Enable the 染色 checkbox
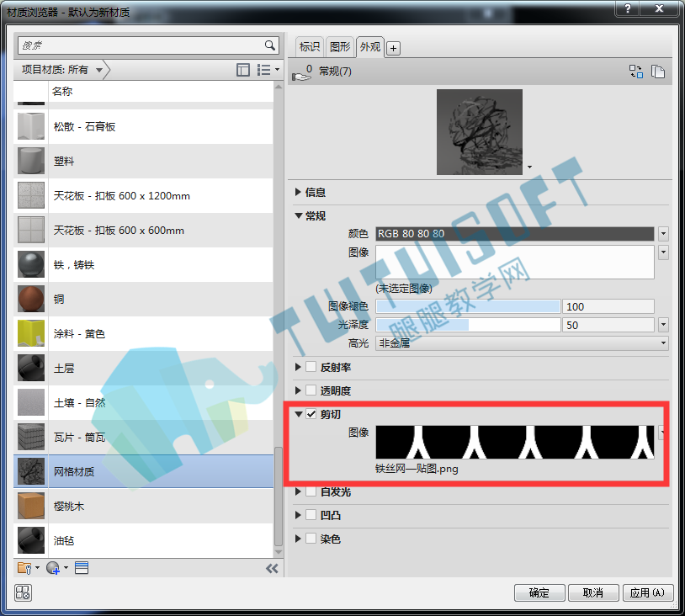This screenshot has height=616, width=685. click(311, 539)
